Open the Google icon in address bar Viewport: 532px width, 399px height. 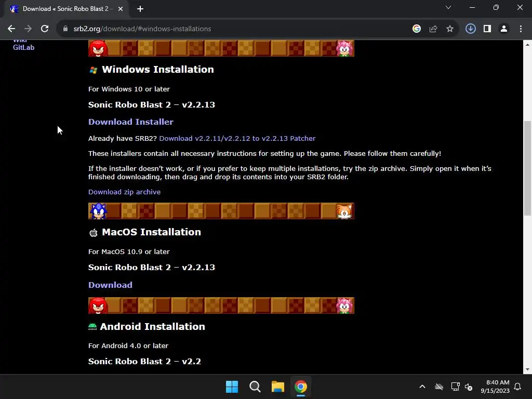tap(417, 29)
